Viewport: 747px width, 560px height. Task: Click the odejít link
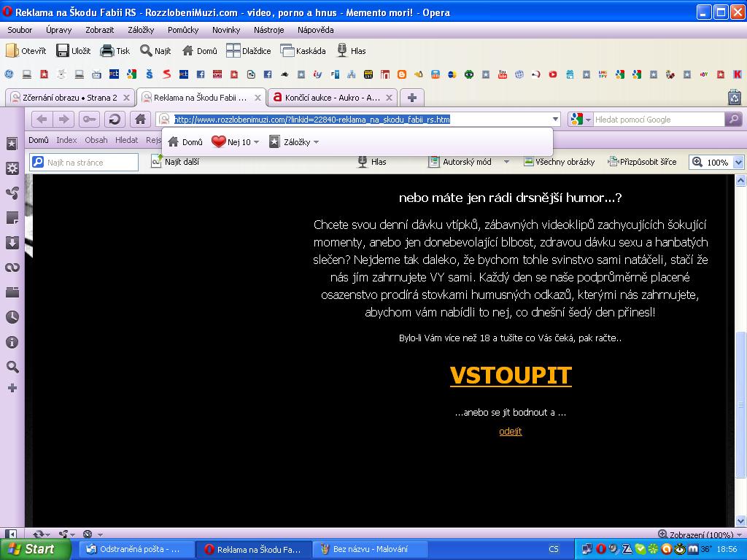(x=510, y=431)
